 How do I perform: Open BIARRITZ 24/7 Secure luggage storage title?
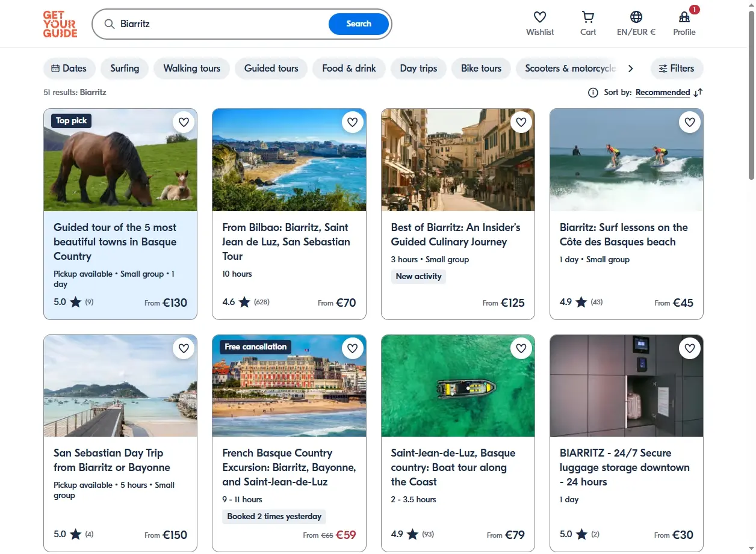(625, 467)
